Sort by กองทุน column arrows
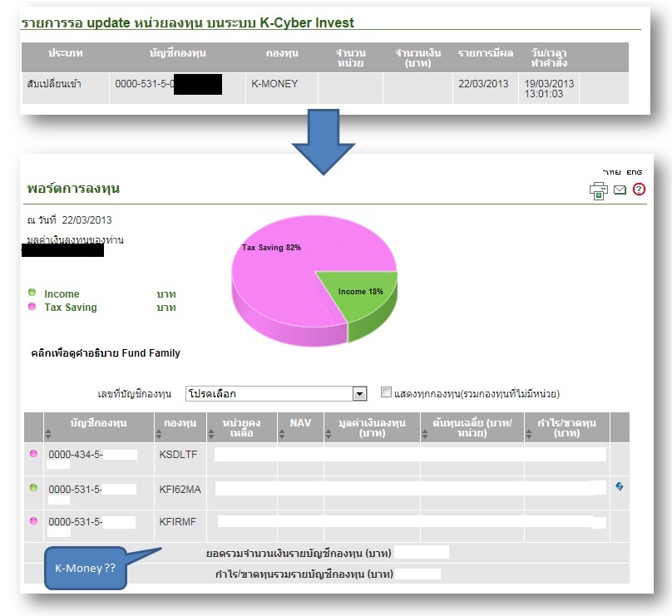 coord(159,434)
